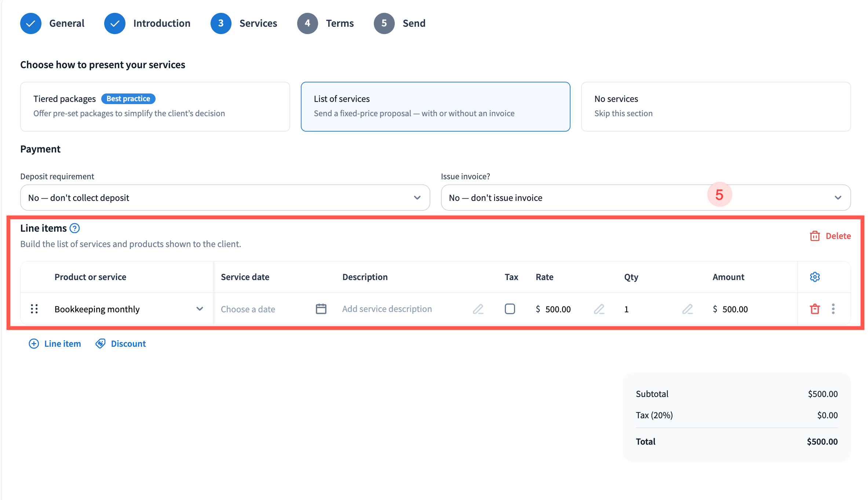Edit description using the pencil icon
Screen dimensions: 868x500
[x=478, y=309]
